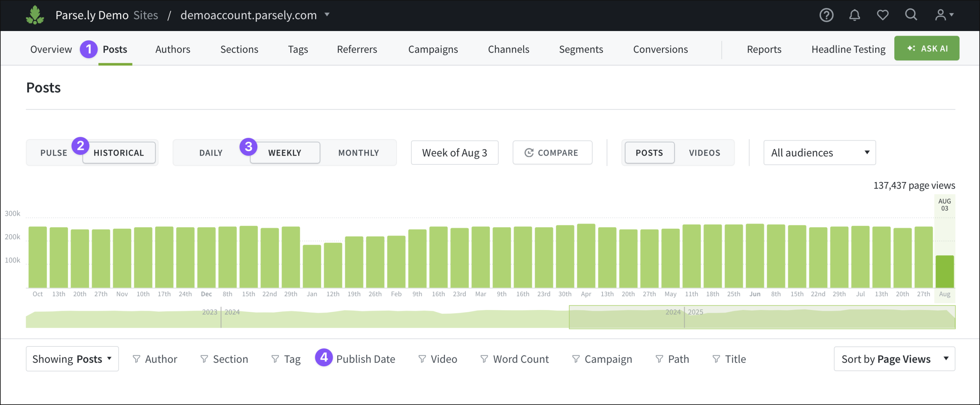Click the Parse.ly leaf logo
Image resolution: width=980 pixels, height=405 pixels.
34,15
